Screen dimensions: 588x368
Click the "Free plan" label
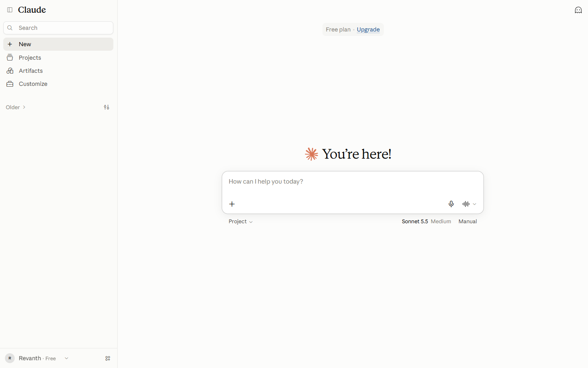(338, 29)
